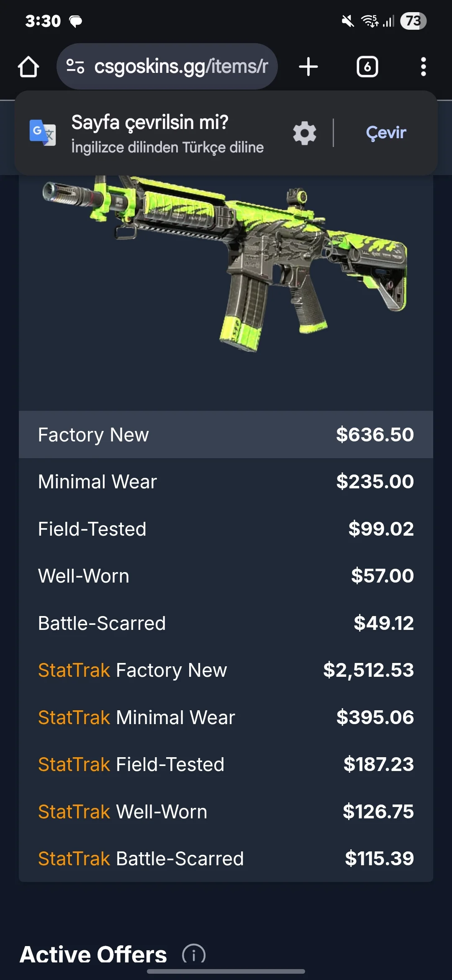Viewport: 452px width, 980px height.
Task: Select StatTrak Field-Tested row
Action: [x=226, y=764]
